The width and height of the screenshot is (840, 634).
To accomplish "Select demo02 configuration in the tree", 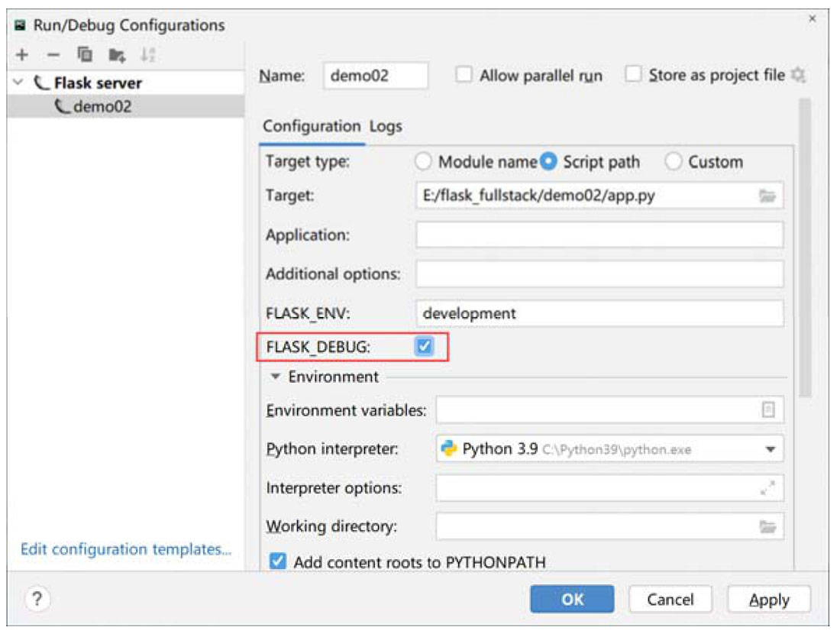I will [102, 107].
